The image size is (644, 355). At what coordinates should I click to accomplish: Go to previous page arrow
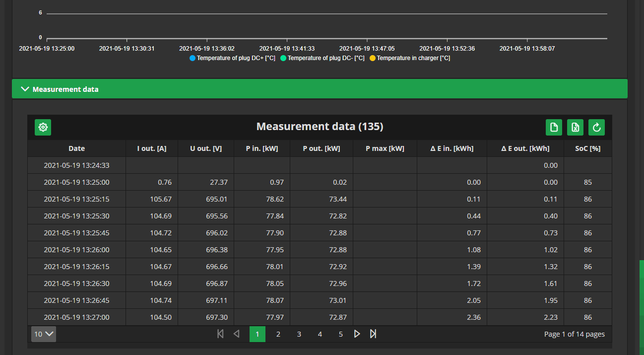[236, 334]
